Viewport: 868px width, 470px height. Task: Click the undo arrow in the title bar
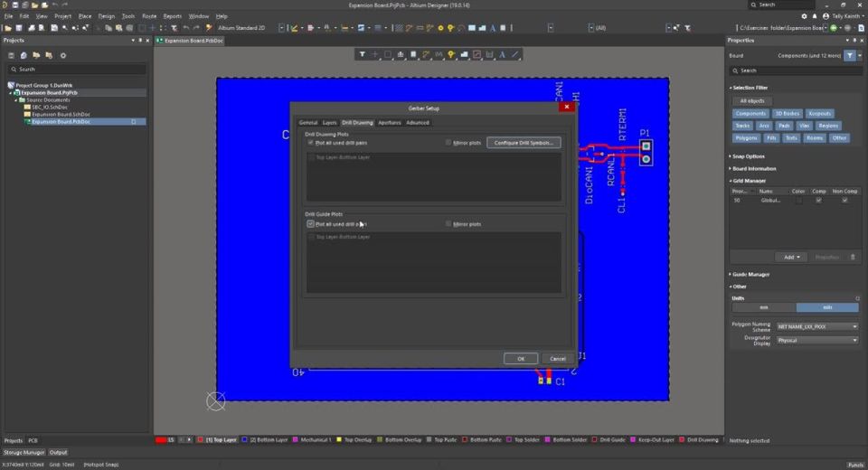pyautogui.click(x=55, y=5)
